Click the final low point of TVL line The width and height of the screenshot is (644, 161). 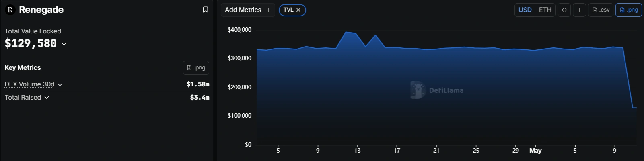coord(635,108)
